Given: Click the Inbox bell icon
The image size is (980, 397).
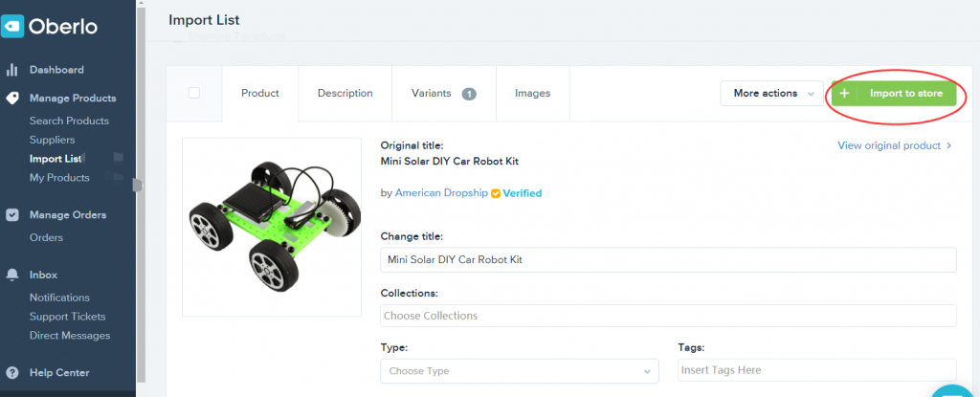Looking at the screenshot, I should [x=12, y=275].
